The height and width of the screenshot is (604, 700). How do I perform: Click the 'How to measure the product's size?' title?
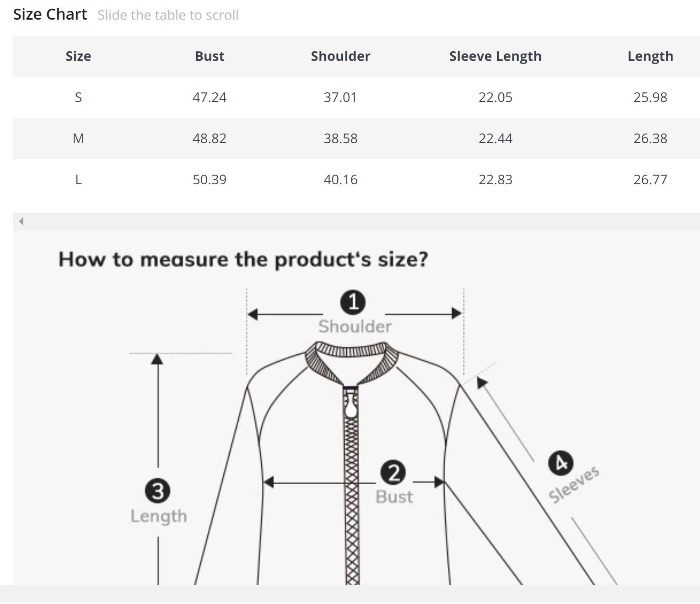pyautogui.click(x=243, y=259)
